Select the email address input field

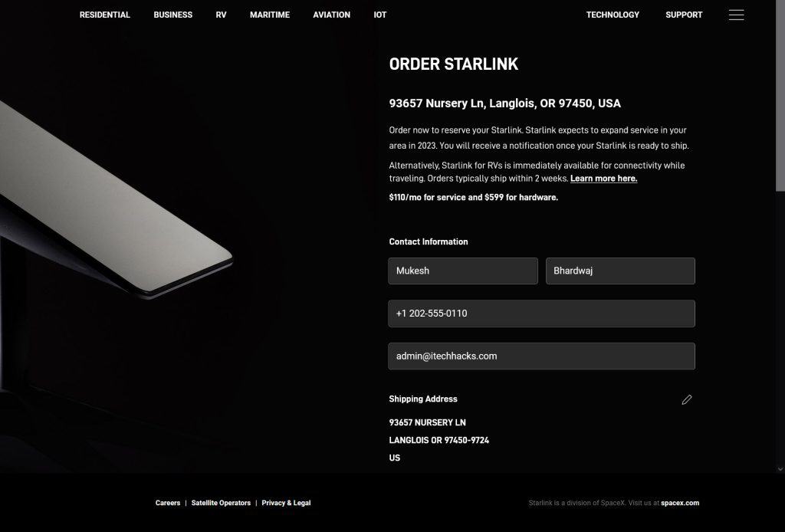(541, 356)
